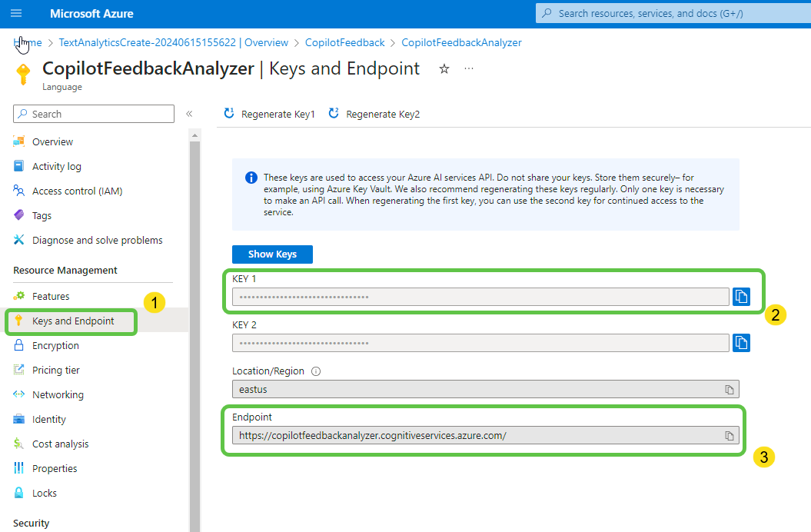Click Regenerate Key1
The width and height of the screenshot is (811, 532).
pyautogui.click(x=269, y=114)
